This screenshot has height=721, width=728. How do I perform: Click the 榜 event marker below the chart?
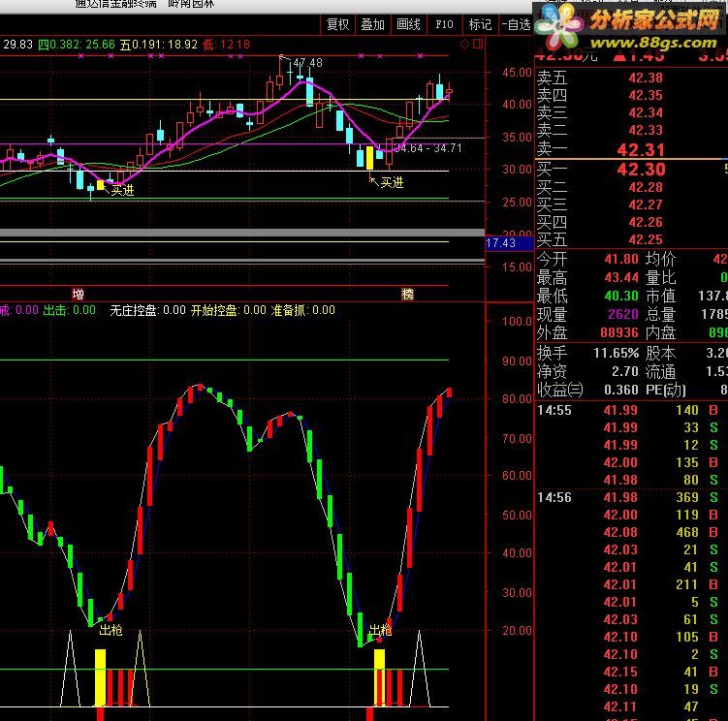(407, 294)
